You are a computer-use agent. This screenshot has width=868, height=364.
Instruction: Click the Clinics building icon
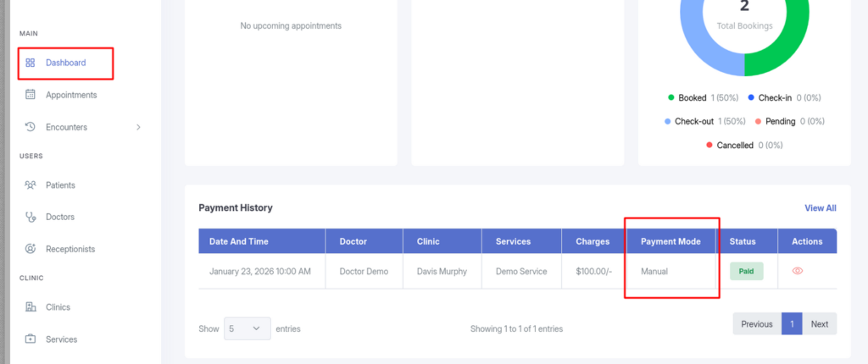31,306
